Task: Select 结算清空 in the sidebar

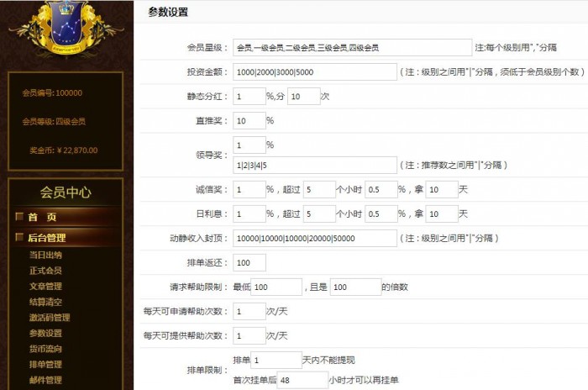Action: (45, 302)
